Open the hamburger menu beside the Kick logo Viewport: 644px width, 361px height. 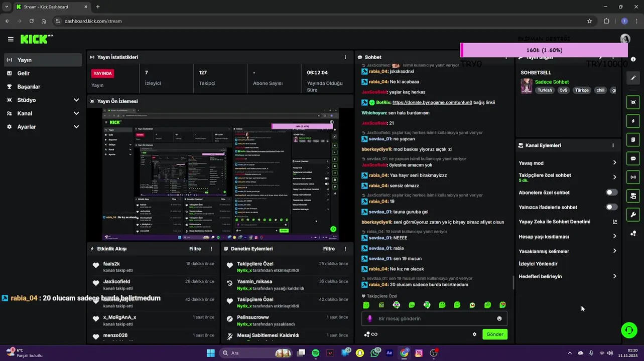pyautogui.click(x=11, y=39)
